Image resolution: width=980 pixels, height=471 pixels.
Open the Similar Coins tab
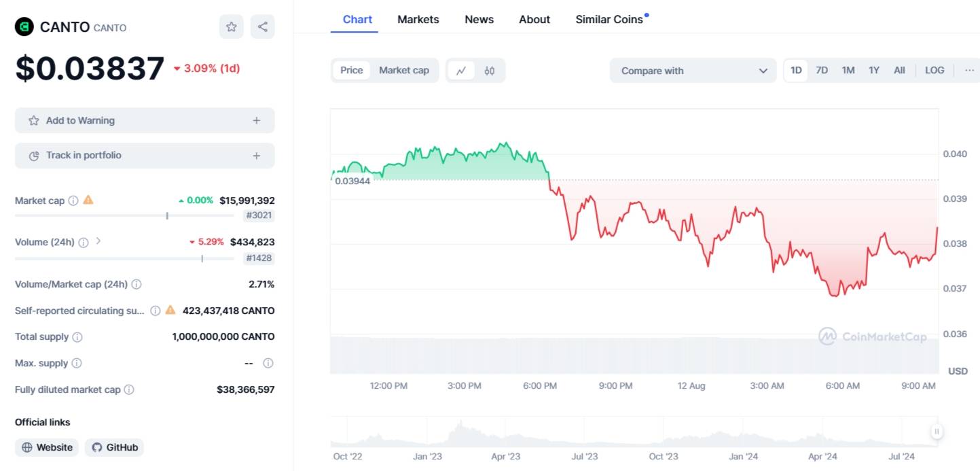[x=609, y=19]
